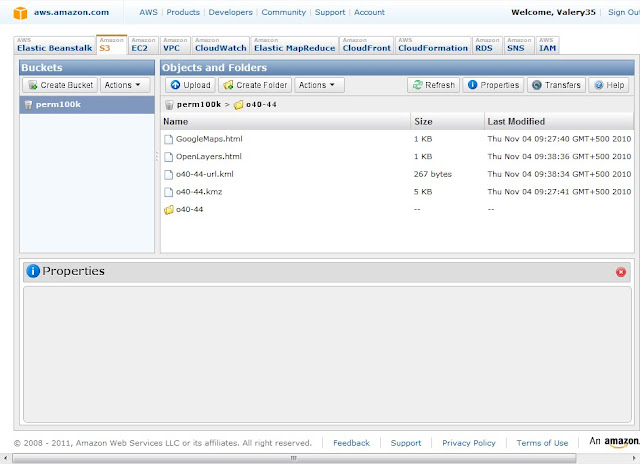Open the CloudWatch tab
Viewport: 640px width, 464px height.
pyautogui.click(x=221, y=45)
